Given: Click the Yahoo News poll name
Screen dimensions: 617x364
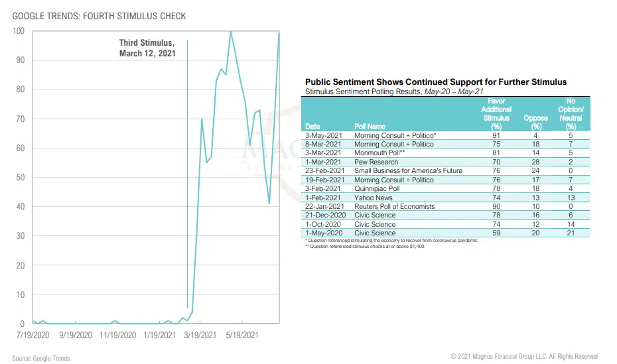Looking at the screenshot, I should pyautogui.click(x=374, y=198).
